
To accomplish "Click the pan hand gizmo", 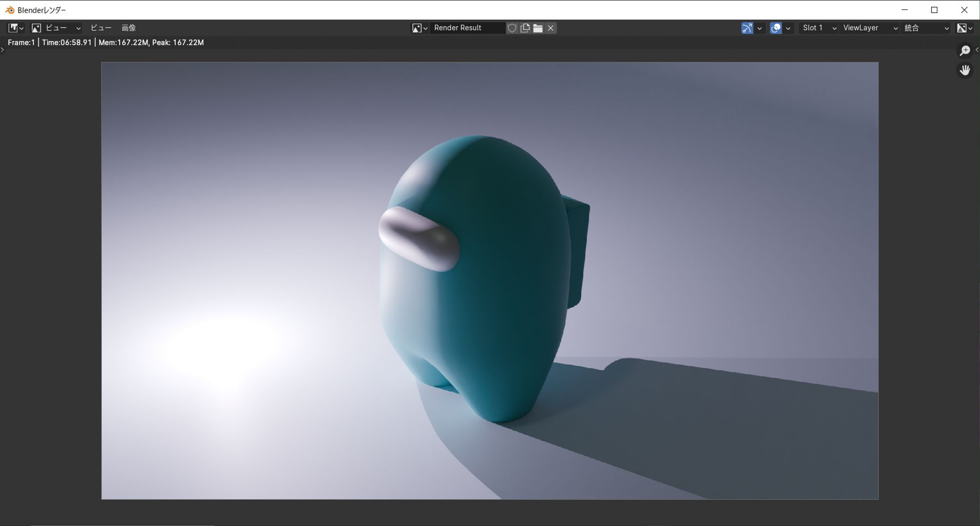I will (965, 70).
